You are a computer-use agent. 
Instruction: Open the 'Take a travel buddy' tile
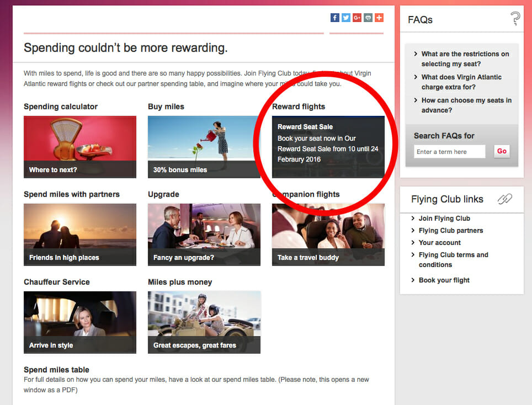(328, 235)
